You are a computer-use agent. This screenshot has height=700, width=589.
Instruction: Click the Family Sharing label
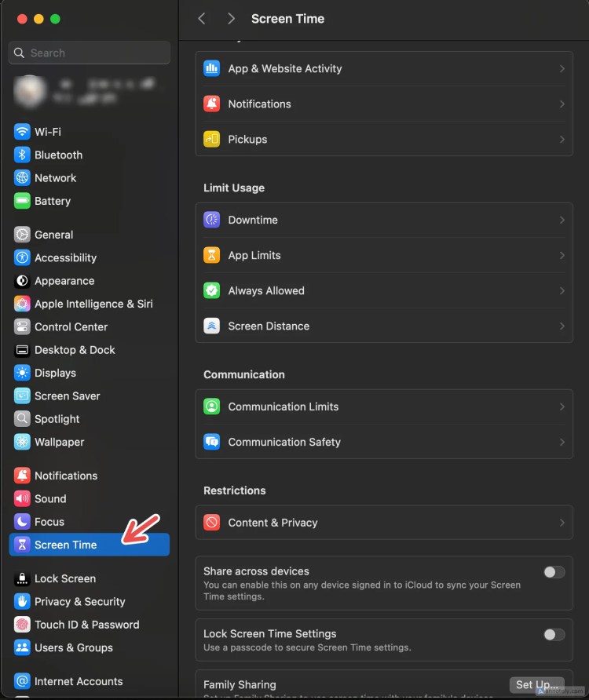240,685
